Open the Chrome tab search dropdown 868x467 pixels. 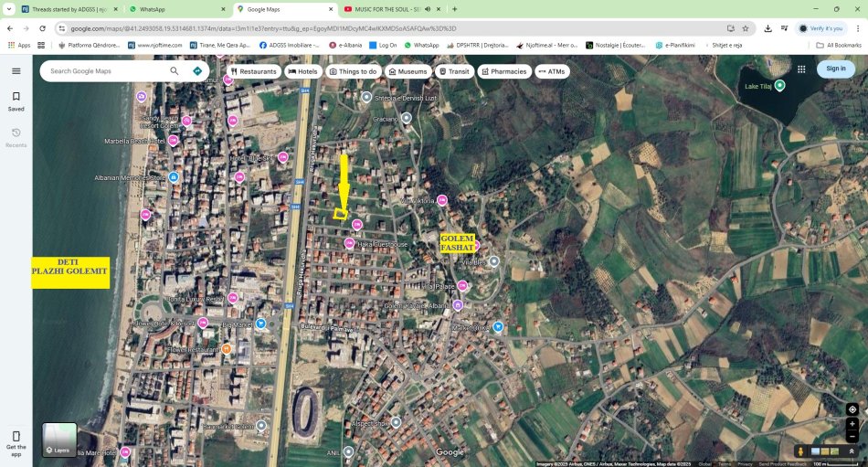(12, 9)
